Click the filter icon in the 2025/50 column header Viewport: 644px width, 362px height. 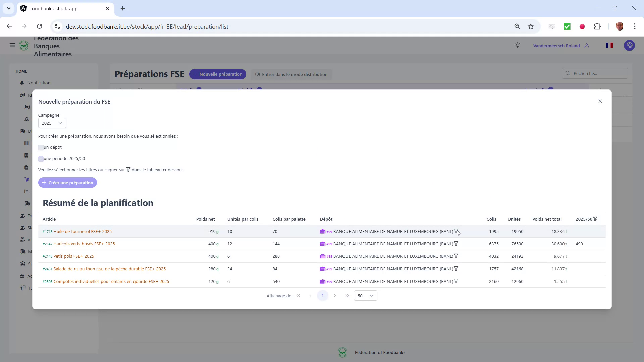point(595,219)
